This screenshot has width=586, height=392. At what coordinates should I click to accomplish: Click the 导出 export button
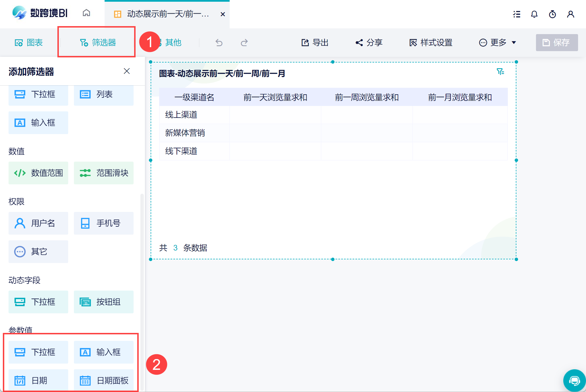point(315,43)
